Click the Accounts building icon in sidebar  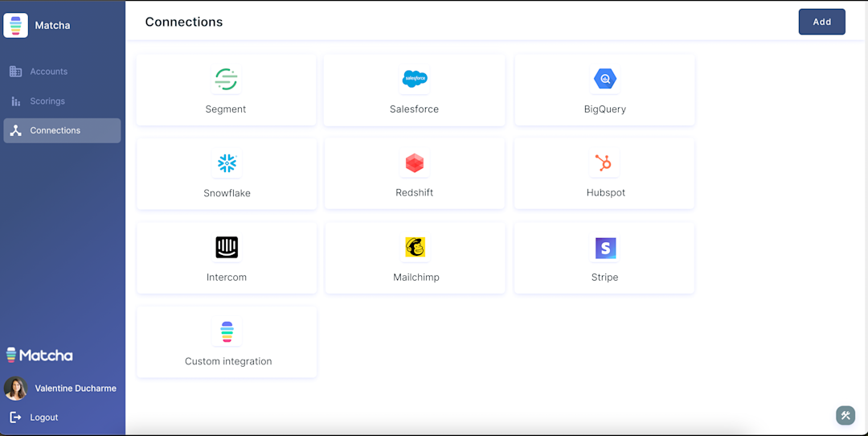pos(15,72)
